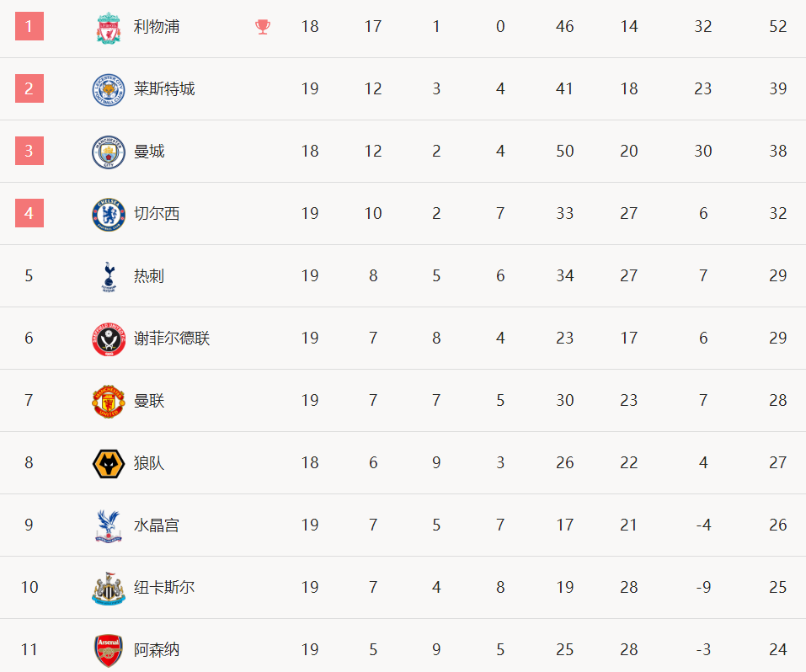806x672 pixels.
Task: Click the Manchester City club crest
Action: (x=109, y=152)
